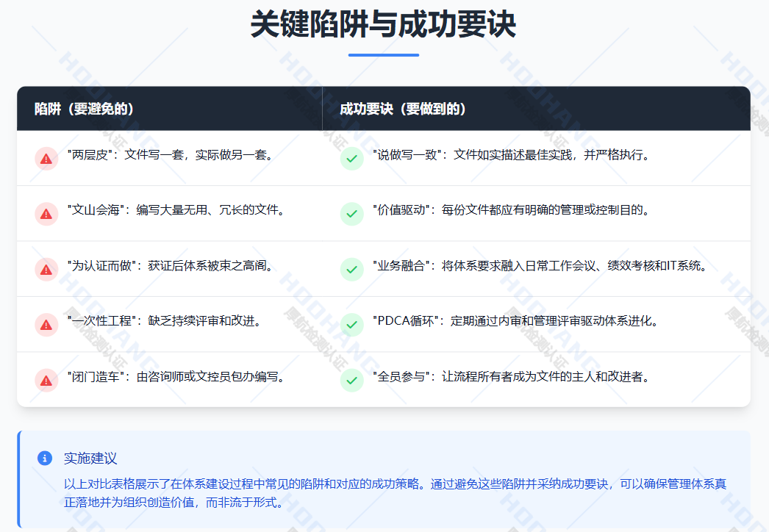Click the blue info icon near 实施建议

coord(45,458)
